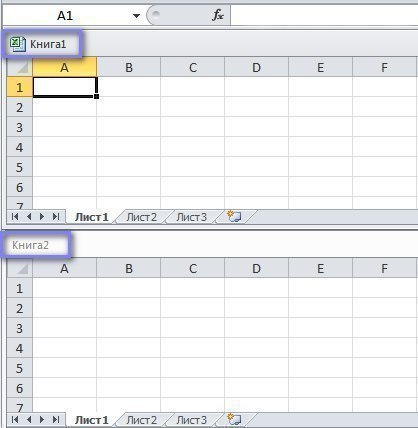This screenshot has width=418, height=428.
Task: Select row 4 header in Книга2
Action: 20,348
